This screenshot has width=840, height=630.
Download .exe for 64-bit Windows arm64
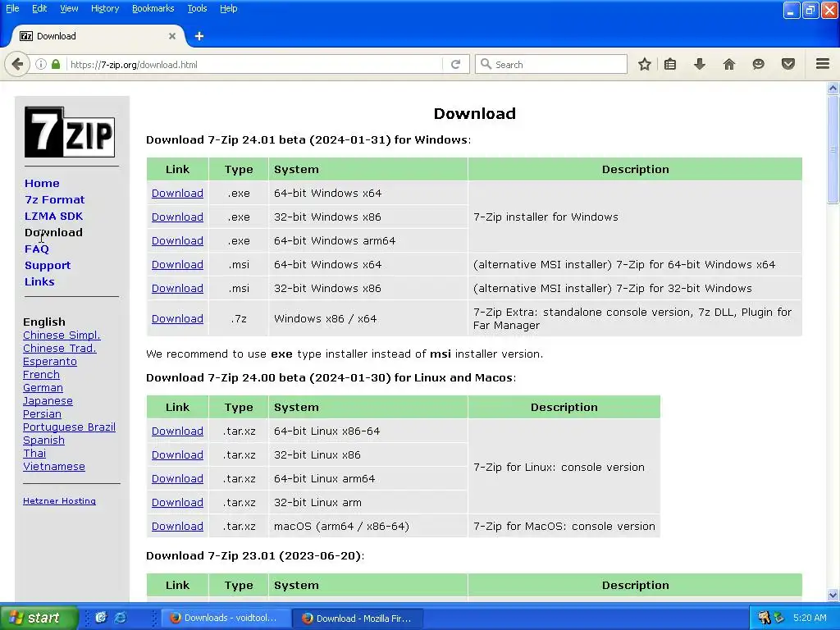pyautogui.click(x=177, y=241)
